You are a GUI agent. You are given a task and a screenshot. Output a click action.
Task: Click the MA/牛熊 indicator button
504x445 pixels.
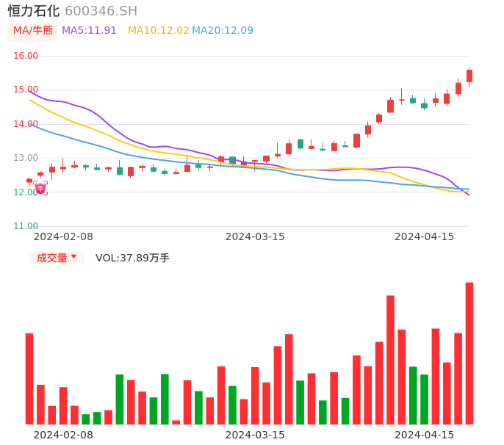click(33, 31)
